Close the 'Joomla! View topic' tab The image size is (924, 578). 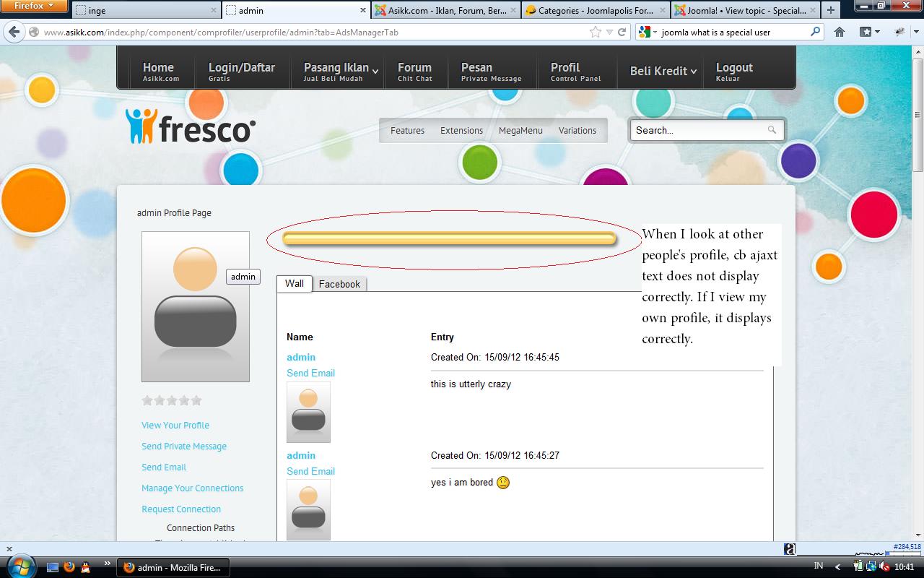click(813, 11)
